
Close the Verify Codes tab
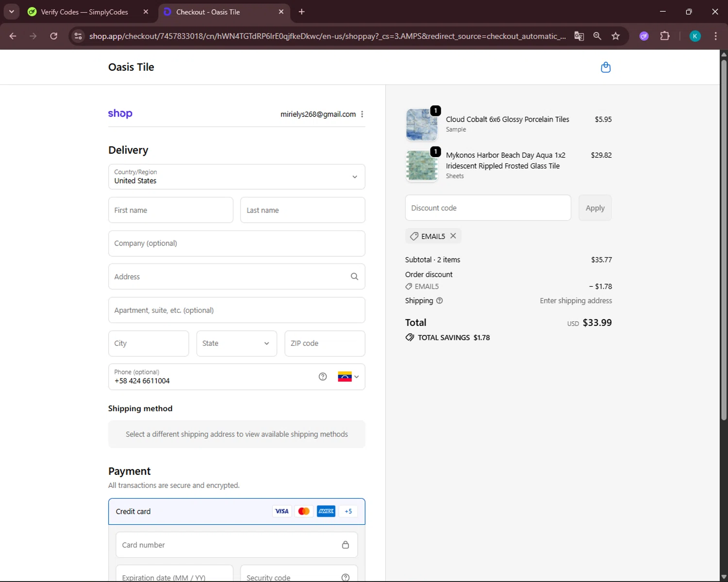point(146,12)
